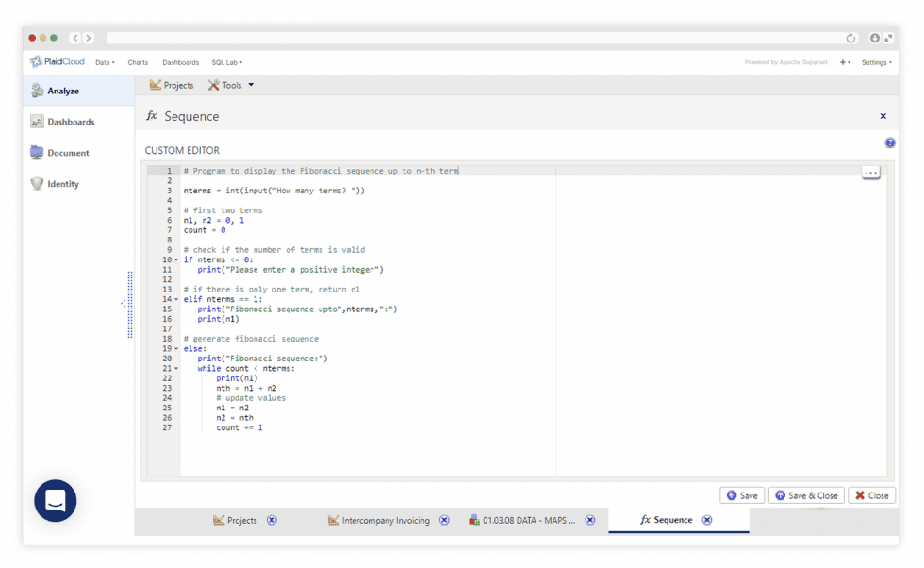Open the plus add-new dropdown
The width and height of the screenshot is (924, 568).
tap(845, 62)
